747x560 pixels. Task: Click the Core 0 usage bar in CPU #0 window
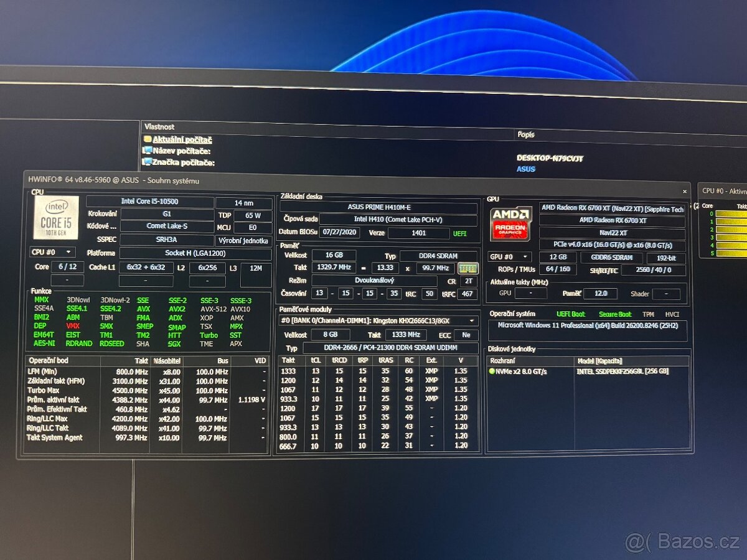click(732, 215)
